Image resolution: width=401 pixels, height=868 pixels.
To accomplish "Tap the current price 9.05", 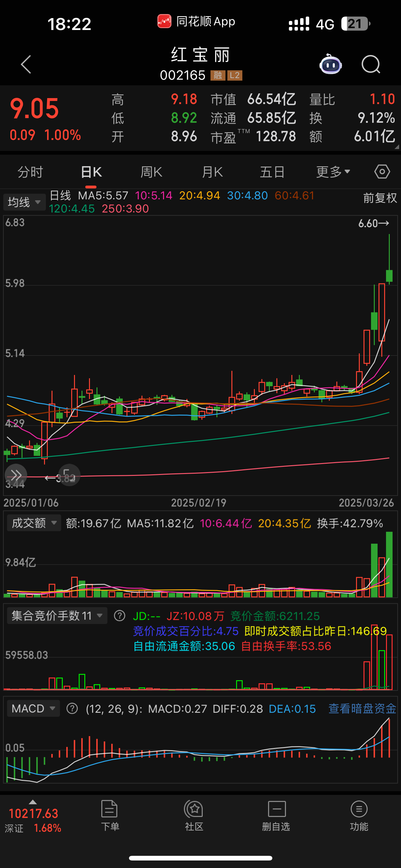I will 34,108.
